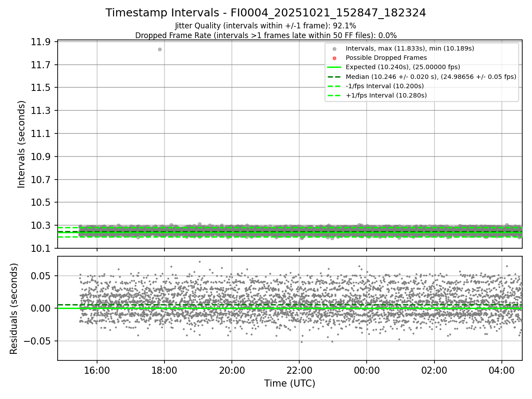Click the Intervals (seconds) y-axis label
The width and height of the screenshot is (532, 399).
21,144
